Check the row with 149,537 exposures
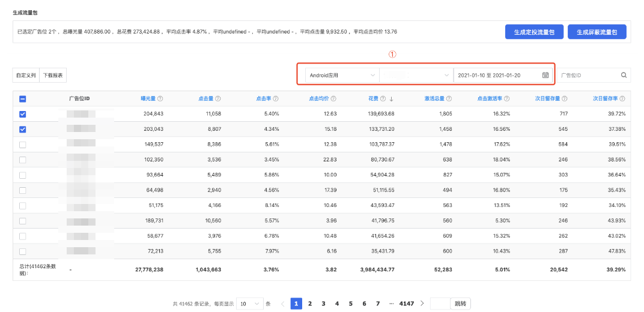The image size is (644, 312). pyautogui.click(x=23, y=145)
